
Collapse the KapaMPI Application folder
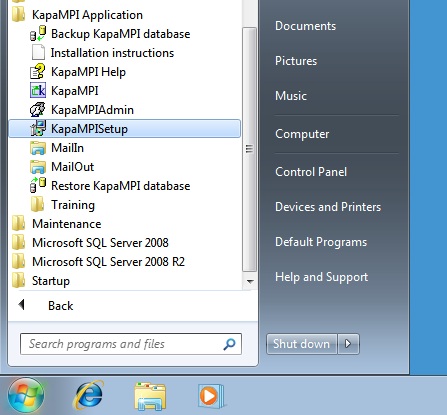coord(87,15)
